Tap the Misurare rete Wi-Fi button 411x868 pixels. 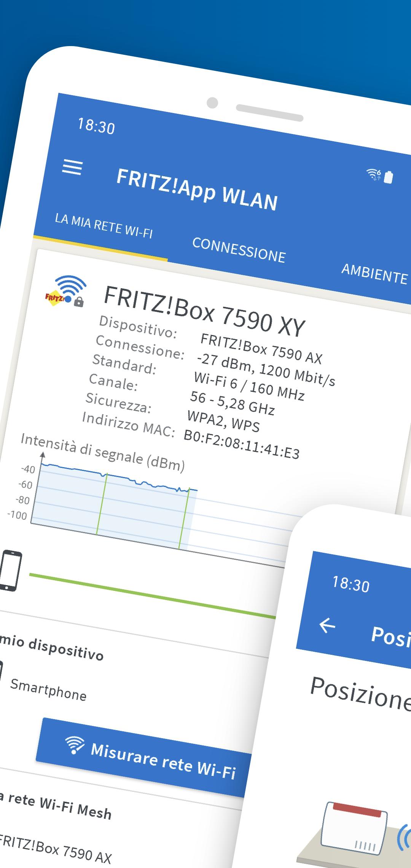(143, 758)
